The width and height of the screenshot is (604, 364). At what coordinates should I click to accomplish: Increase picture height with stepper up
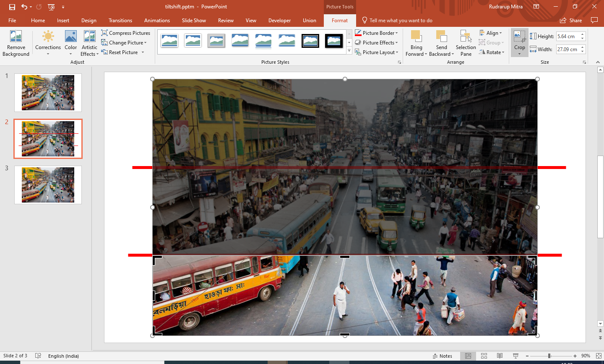(583, 34)
